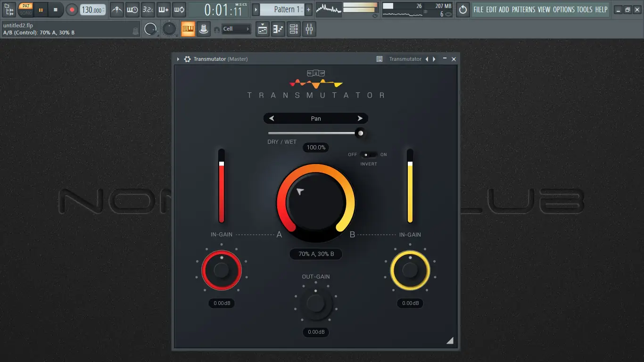Click the right arrow to change Pan mode
This screenshot has width=644, height=362.
pos(360,118)
